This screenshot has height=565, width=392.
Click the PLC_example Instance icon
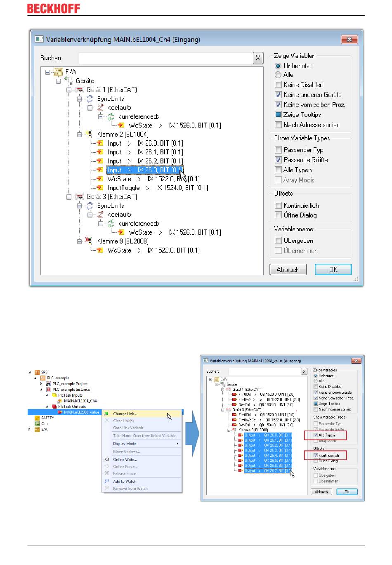coord(49,389)
